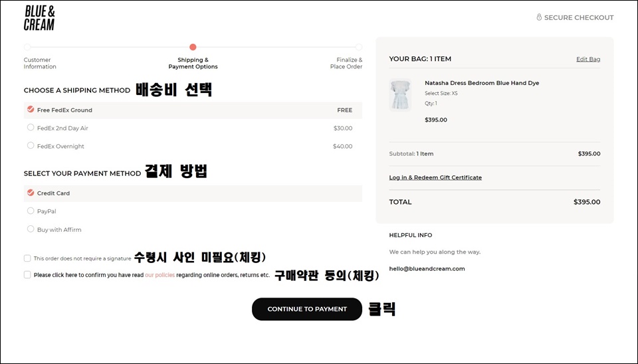
Task: Click the 'Your Bag: 1 Item' heading
Action: click(x=420, y=59)
